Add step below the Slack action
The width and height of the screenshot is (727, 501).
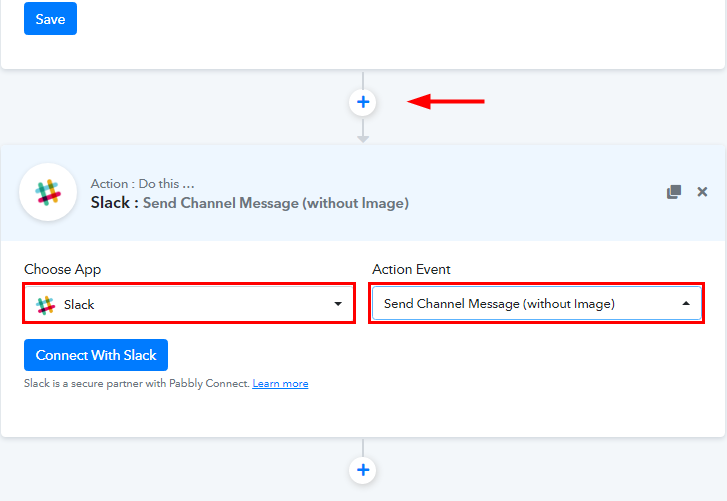coord(363,470)
